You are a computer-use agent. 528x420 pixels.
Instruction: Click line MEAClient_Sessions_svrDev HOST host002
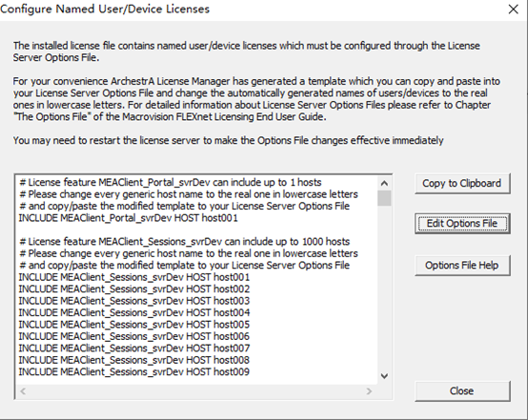click(134, 290)
